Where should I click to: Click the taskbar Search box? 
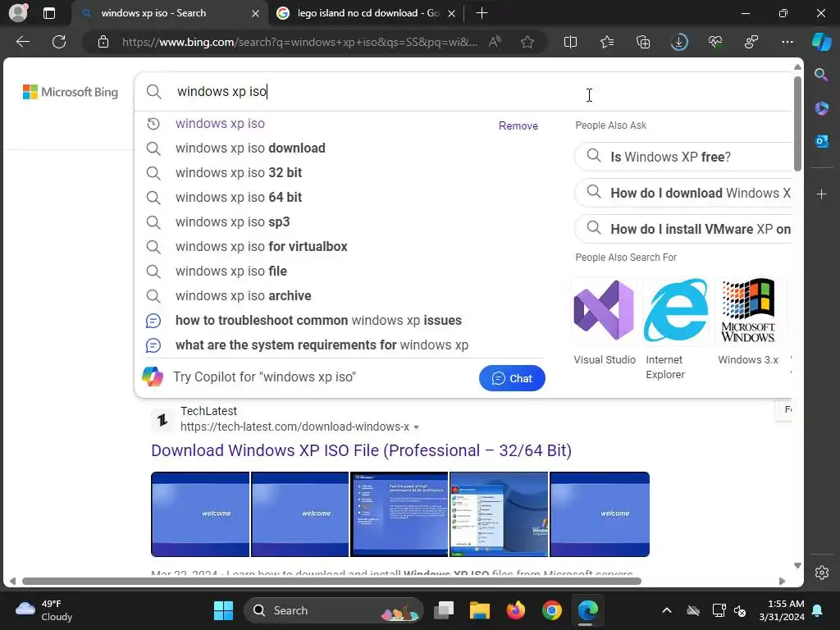point(333,610)
